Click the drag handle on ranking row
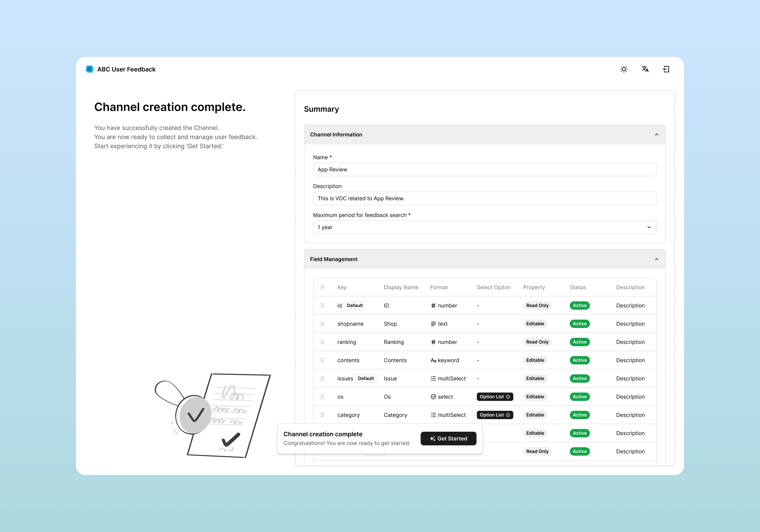Screen dimensions: 760x532 coord(322,342)
